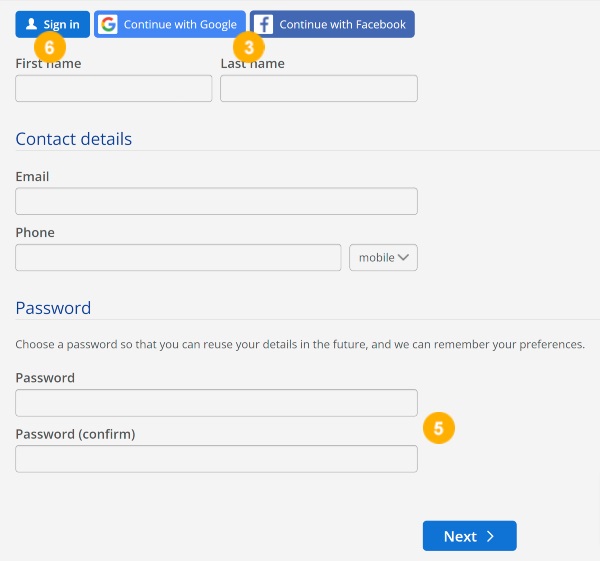Click into the Email field
The width and height of the screenshot is (600, 561).
tap(216, 201)
